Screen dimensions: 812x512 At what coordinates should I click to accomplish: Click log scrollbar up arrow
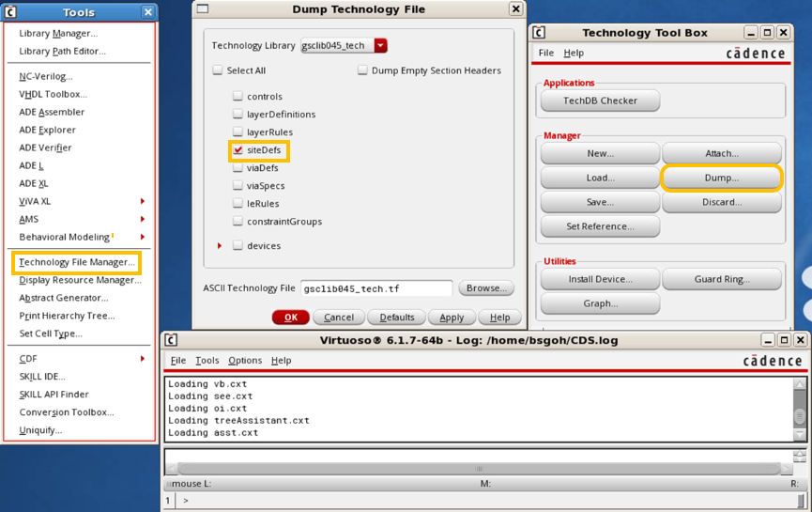800,384
